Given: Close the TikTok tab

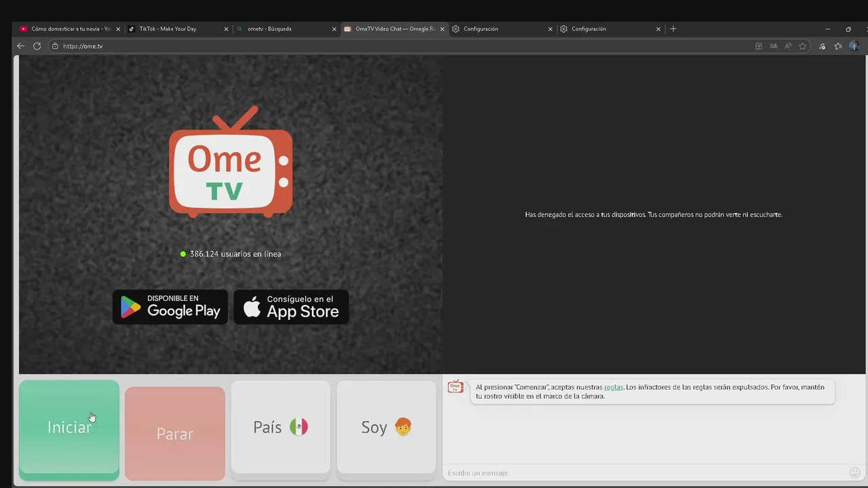Looking at the screenshot, I should point(226,29).
